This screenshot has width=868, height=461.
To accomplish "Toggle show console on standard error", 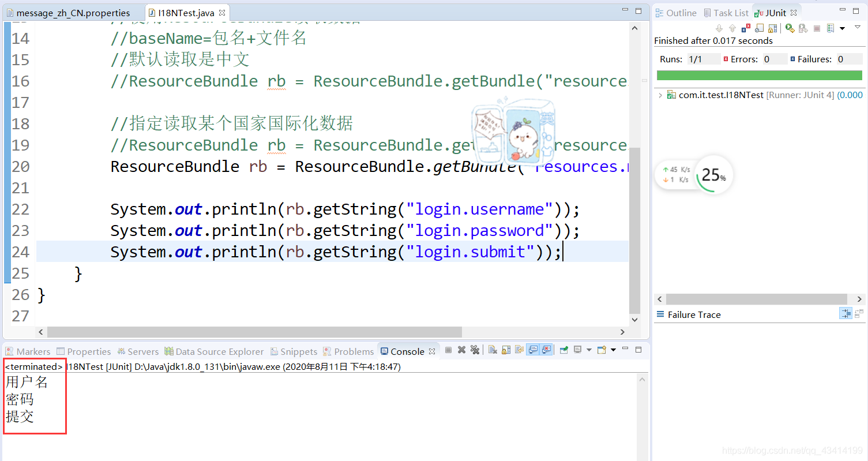I will coord(546,350).
